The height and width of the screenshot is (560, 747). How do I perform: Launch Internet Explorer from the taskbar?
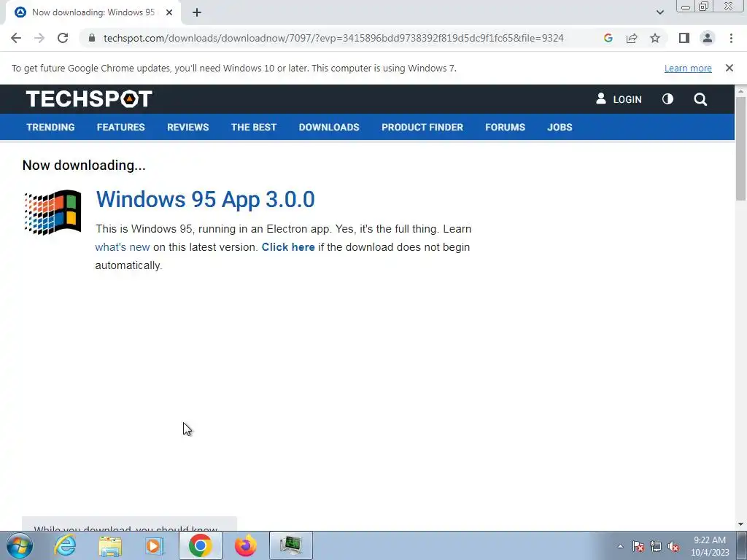click(65, 545)
